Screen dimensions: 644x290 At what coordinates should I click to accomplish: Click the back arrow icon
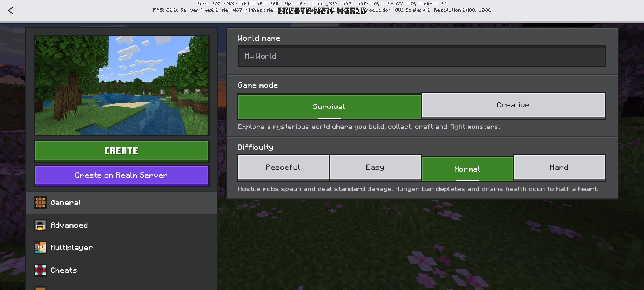[11, 10]
